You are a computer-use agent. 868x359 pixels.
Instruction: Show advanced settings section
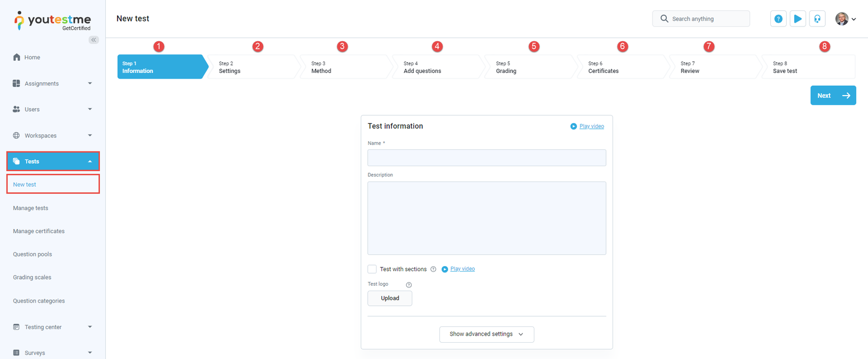click(486, 335)
